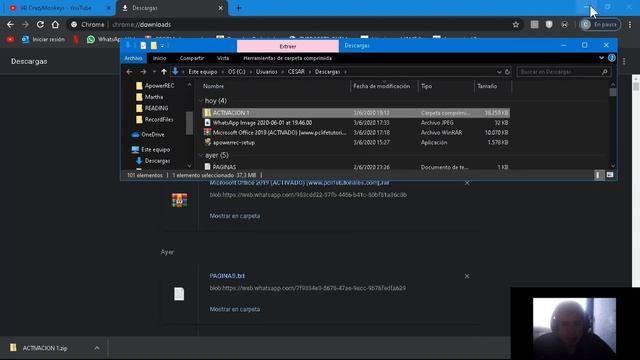Click Explorer back navigation arrow
Viewport: 640px width, 360px height.
pos(129,72)
